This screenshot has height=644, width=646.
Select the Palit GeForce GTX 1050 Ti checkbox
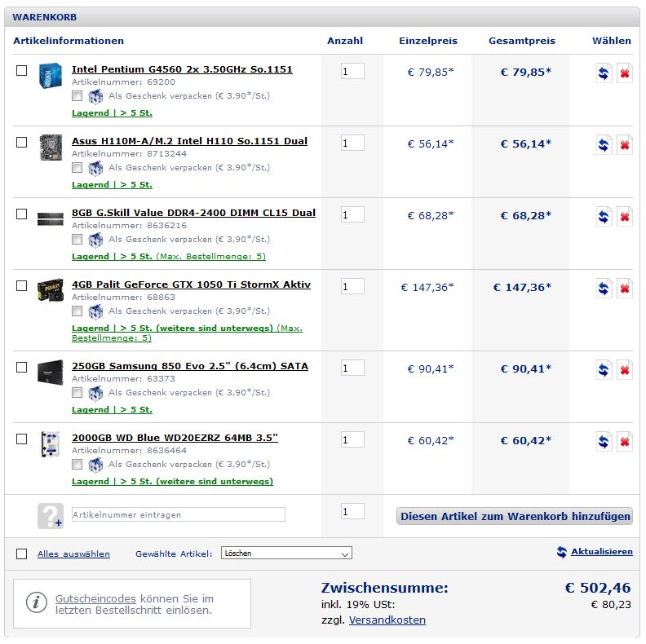pyautogui.click(x=21, y=285)
